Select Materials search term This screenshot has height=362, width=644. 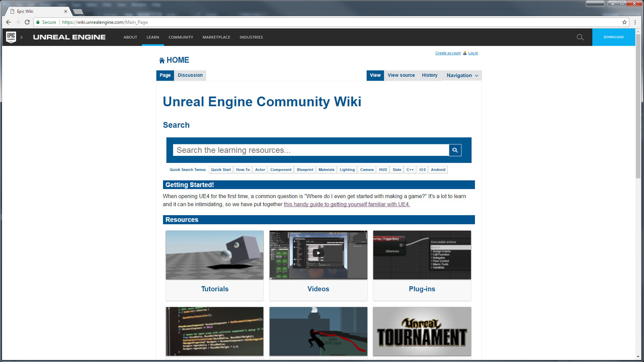(327, 169)
